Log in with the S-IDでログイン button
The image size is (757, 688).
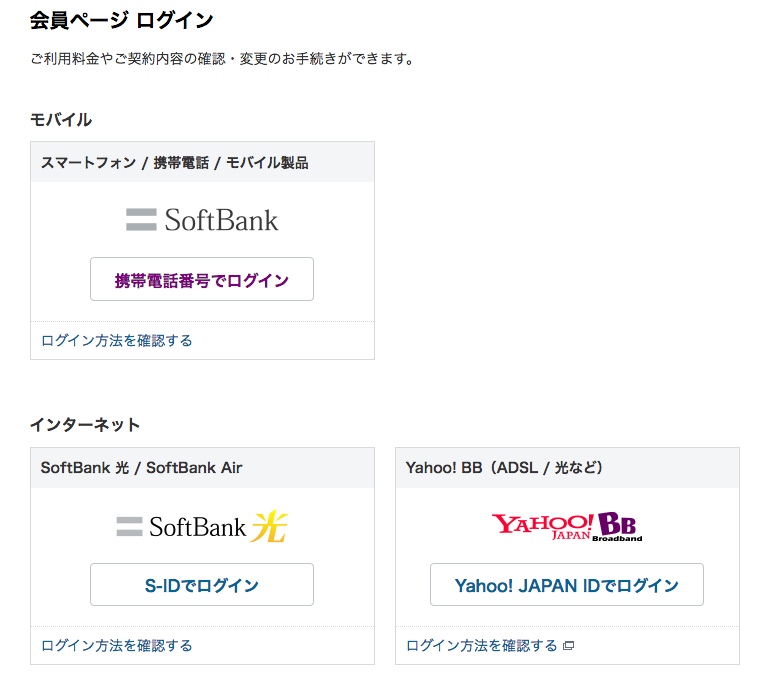pyautogui.click(x=202, y=585)
